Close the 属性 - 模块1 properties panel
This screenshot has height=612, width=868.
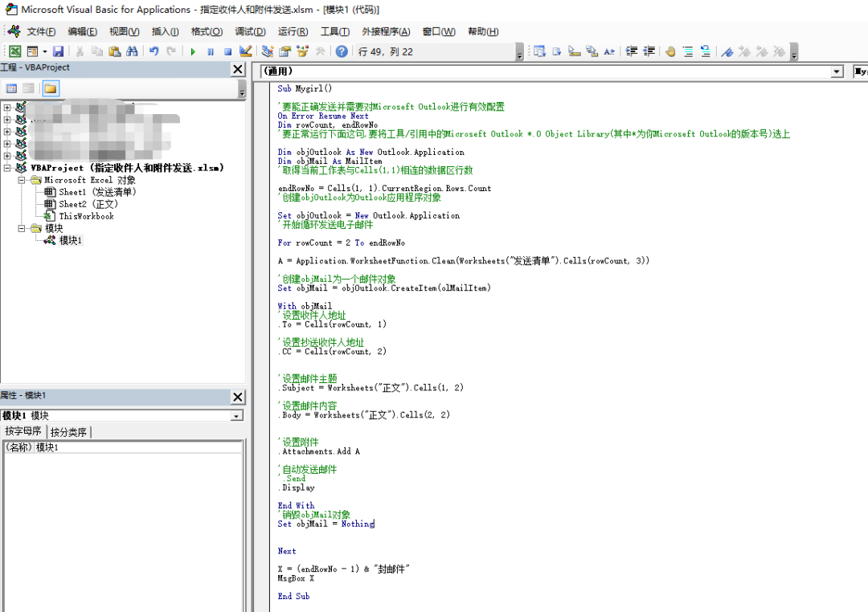[238, 397]
